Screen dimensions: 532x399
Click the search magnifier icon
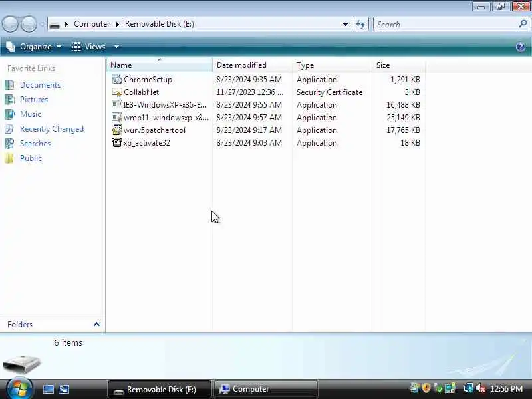(523, 24)
